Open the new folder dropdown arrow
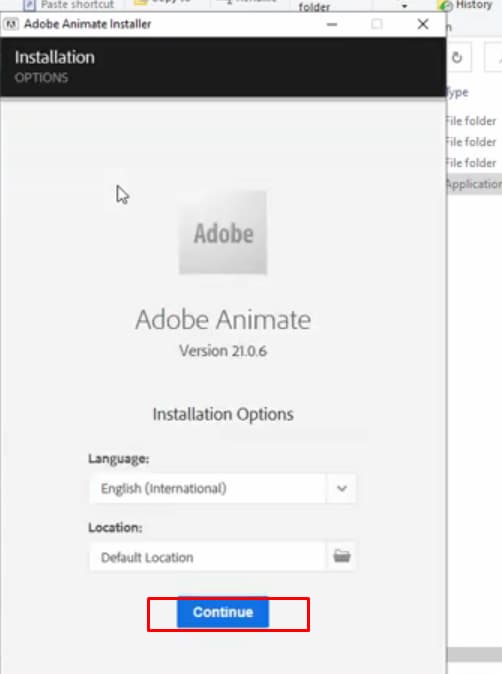The height and width of the screenshot is (674, 502). pos(404,6)
